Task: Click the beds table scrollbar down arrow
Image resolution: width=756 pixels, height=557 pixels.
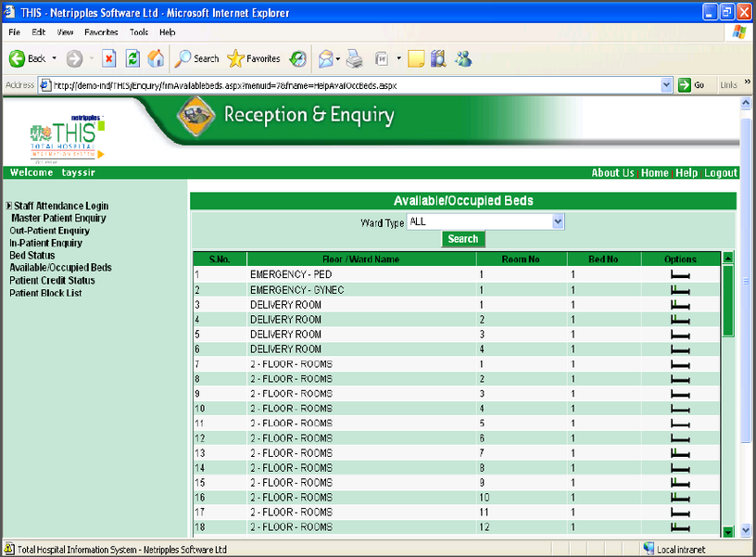Action: point(728,532)
